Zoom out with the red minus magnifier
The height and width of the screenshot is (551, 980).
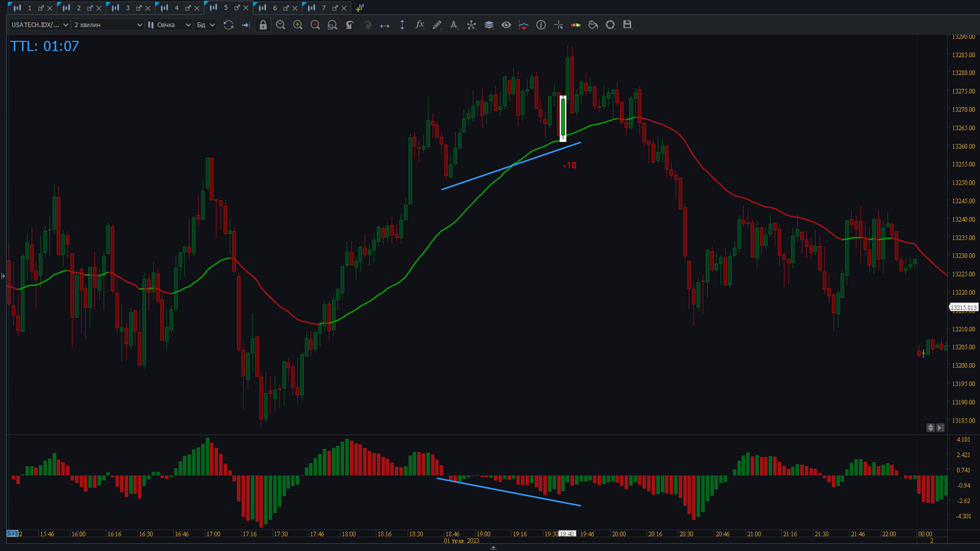point(315,25)
